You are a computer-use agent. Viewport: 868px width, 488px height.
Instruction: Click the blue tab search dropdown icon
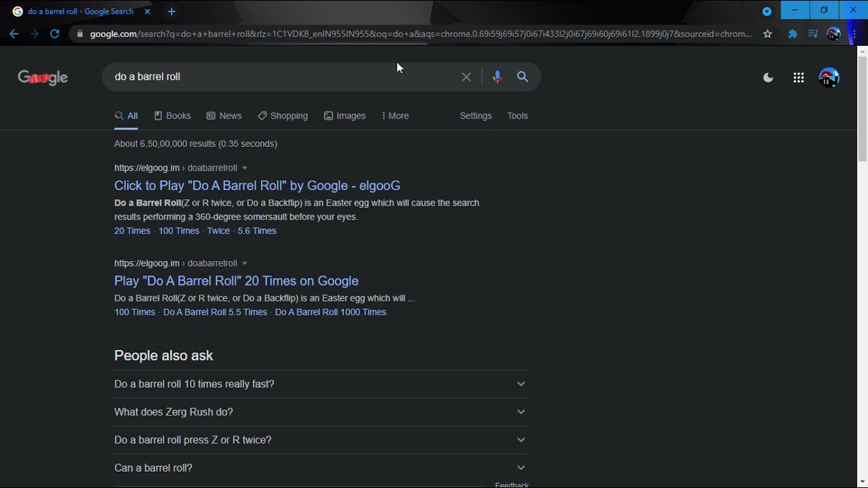click(x=767, y=12)
